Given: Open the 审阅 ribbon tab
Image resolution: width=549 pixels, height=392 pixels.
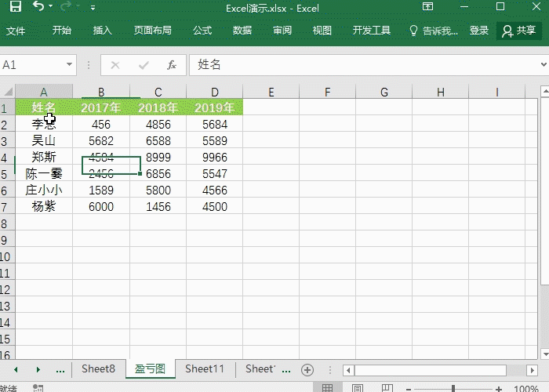Looking at the screenshot, I should click(x=282, y=31).
